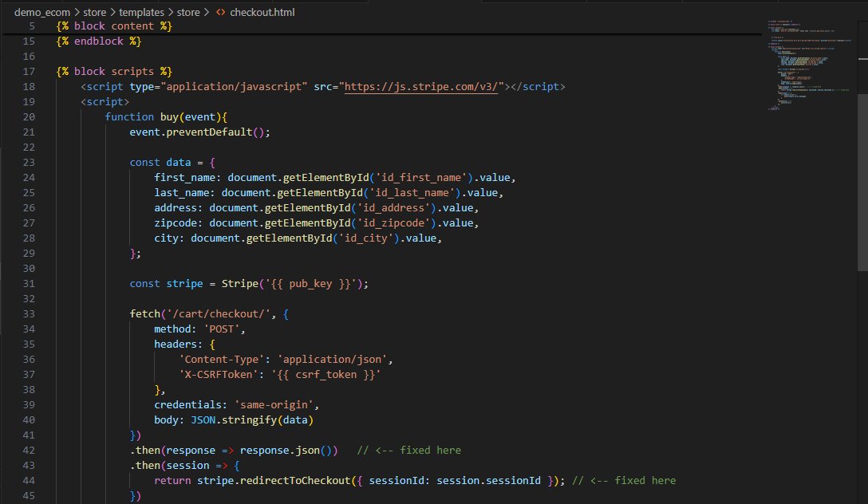The width and height of the screenshot is (868, 504).
Task: Click 'response.json()' call on line 42
Action: 286,450
